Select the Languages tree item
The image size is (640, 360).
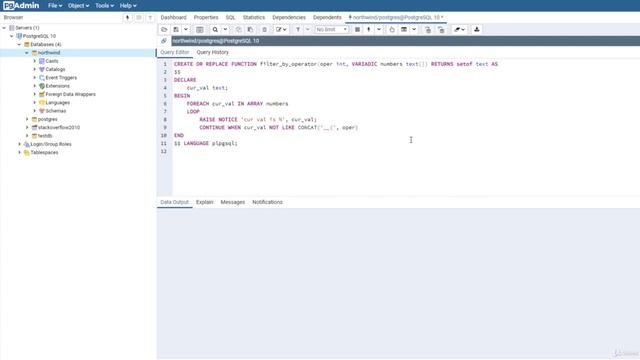pyautogui.click(x=57, y=102)
